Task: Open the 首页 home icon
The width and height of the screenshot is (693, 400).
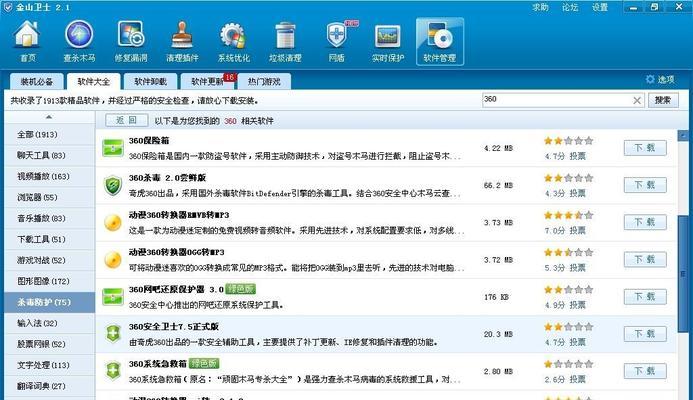Action: click(27, 41)
